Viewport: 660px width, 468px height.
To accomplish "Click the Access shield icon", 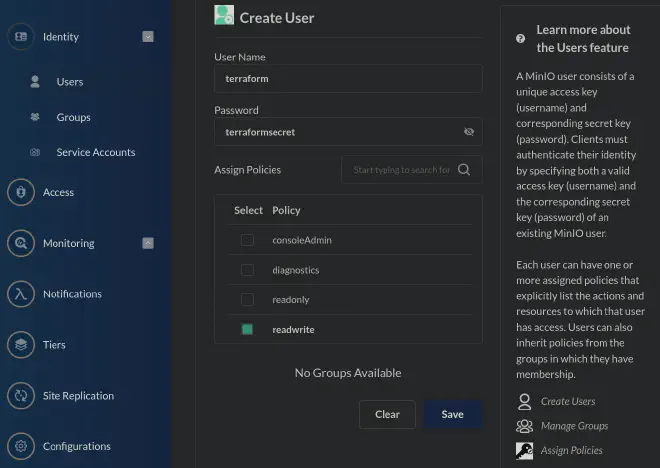I will pyautogui.click(x=21, y=192).
